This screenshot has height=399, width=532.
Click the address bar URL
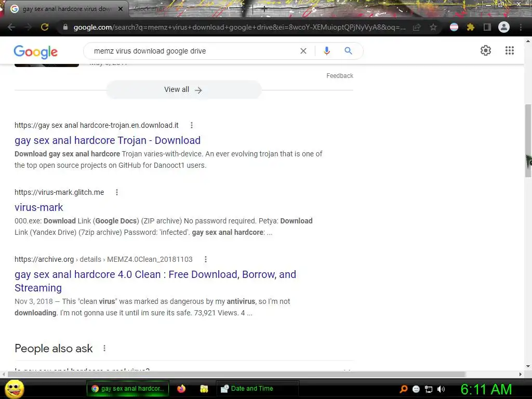point(240,27)
